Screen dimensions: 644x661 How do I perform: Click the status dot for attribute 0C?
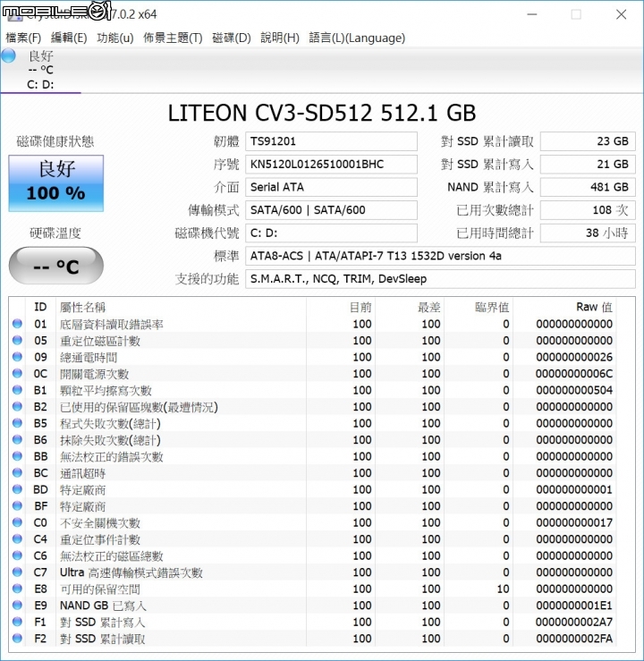tap(17, 374)
